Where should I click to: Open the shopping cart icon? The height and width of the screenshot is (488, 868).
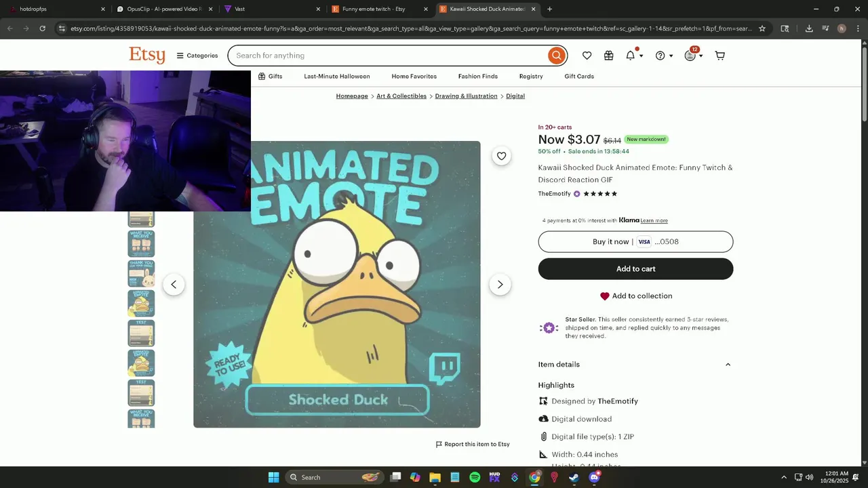[720, 56]
